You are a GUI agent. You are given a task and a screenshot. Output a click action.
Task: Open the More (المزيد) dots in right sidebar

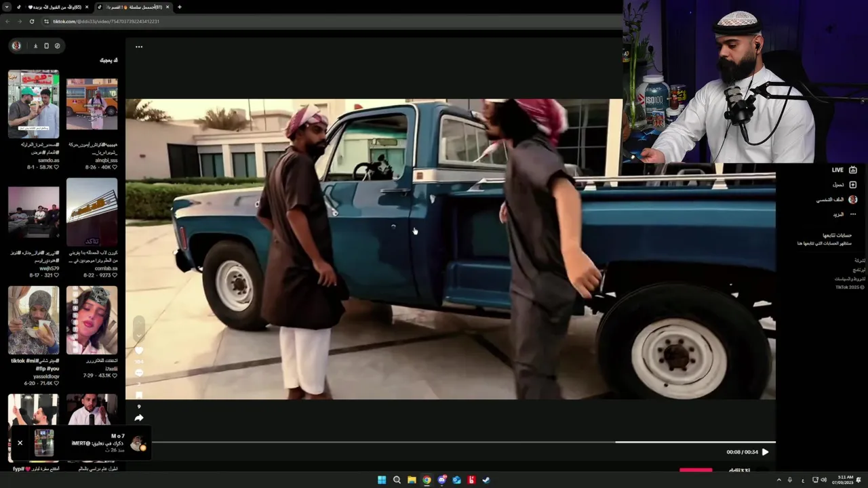coord(853,214)
